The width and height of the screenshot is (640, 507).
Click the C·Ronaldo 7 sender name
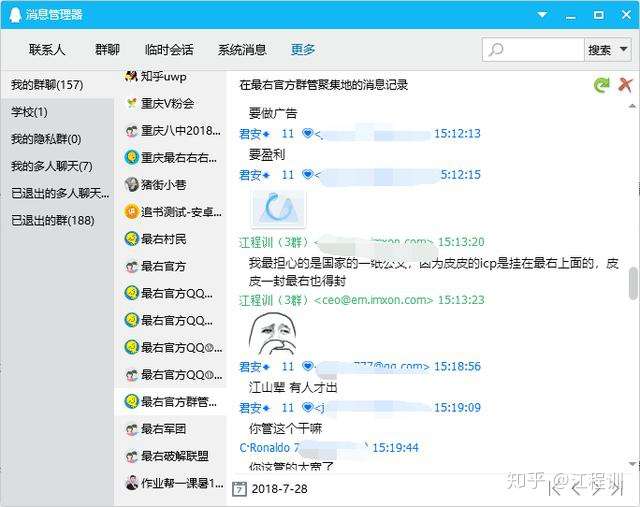[x=270, y=447]
